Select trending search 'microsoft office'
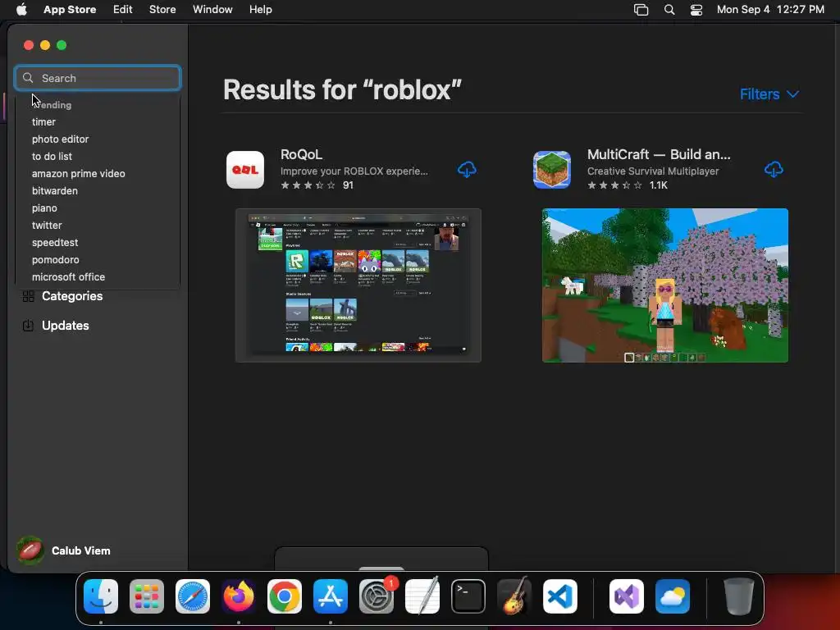 pyautogui.click(x=68, y=276)
